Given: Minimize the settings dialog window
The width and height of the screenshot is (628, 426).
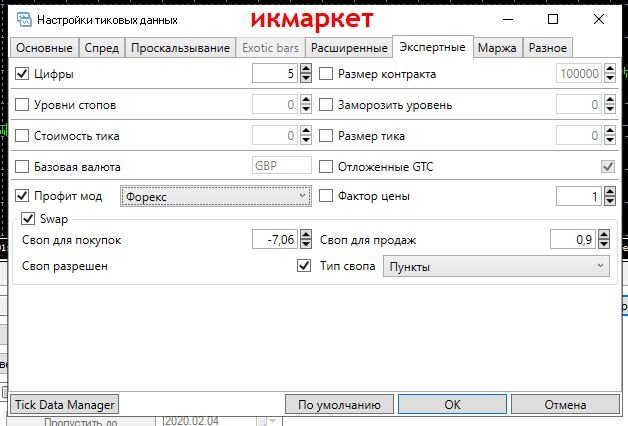Looking at the screenshot, I should pos(508,19).
